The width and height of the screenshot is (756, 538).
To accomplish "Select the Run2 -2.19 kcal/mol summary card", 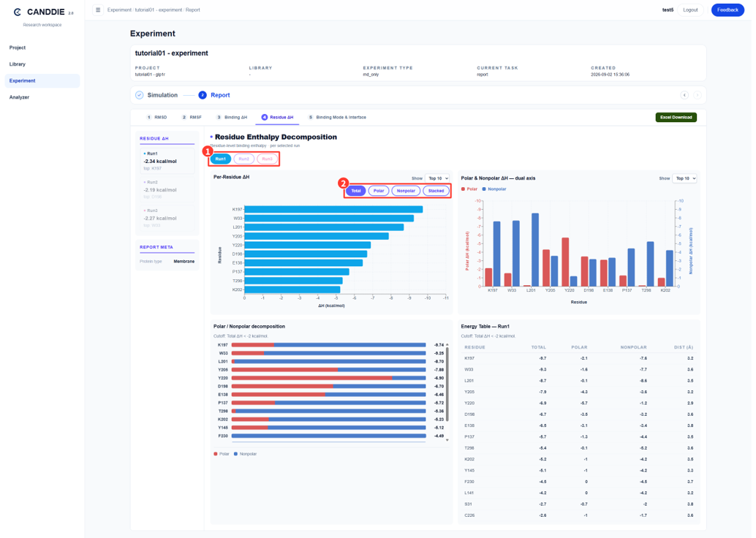I will coord(167,189).
